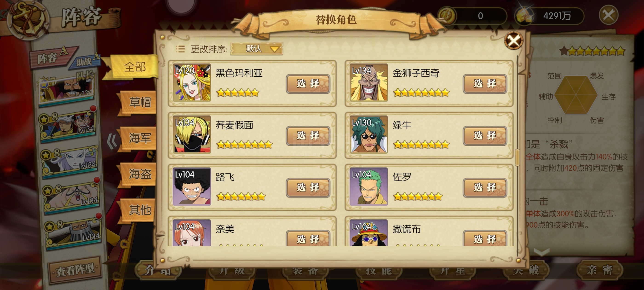Click the 金狮子西奇 character portrait
Image resolution: width=644 pixels, height=290 pixels.
click(368, 83)
